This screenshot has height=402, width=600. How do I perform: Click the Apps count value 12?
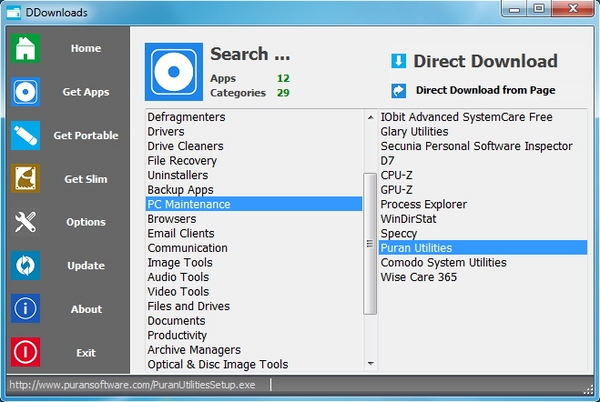[283, 78]
